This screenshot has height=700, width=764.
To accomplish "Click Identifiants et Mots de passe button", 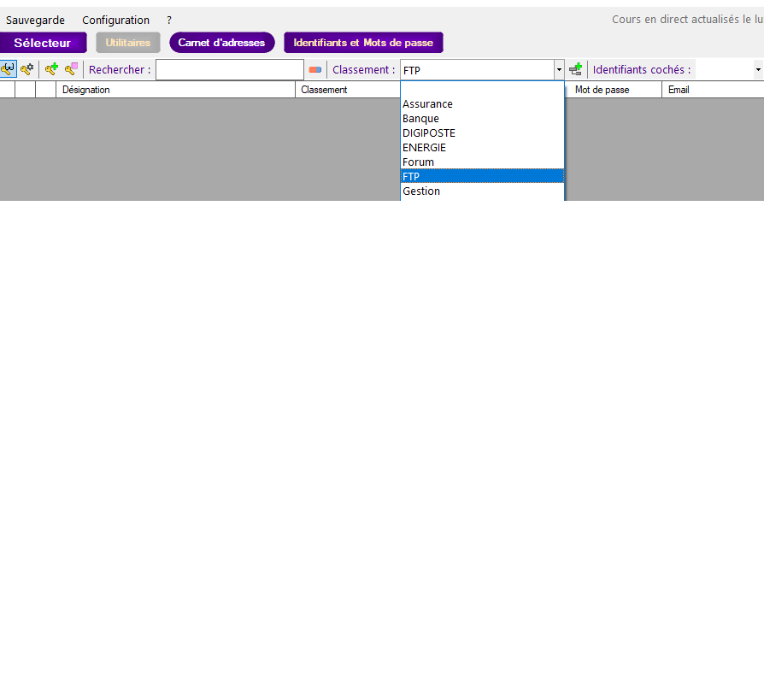I will pyautogui.click(x=363, y=43).
